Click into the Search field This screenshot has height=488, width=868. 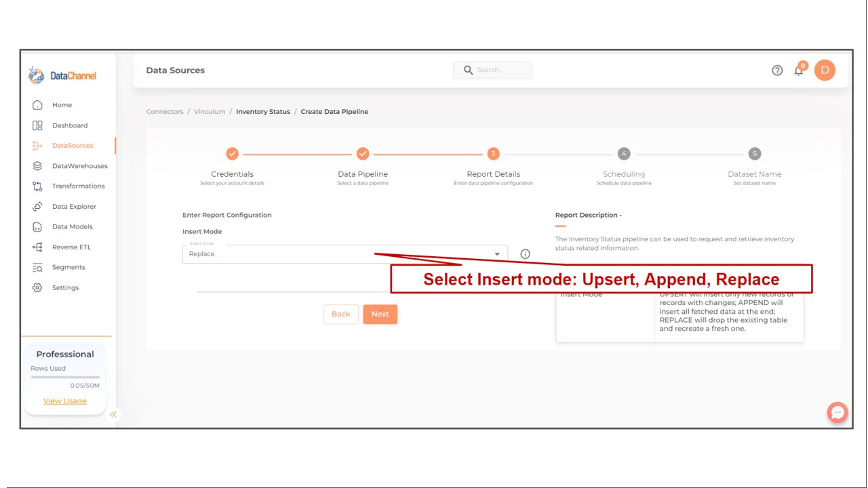[x=492, y=70]
